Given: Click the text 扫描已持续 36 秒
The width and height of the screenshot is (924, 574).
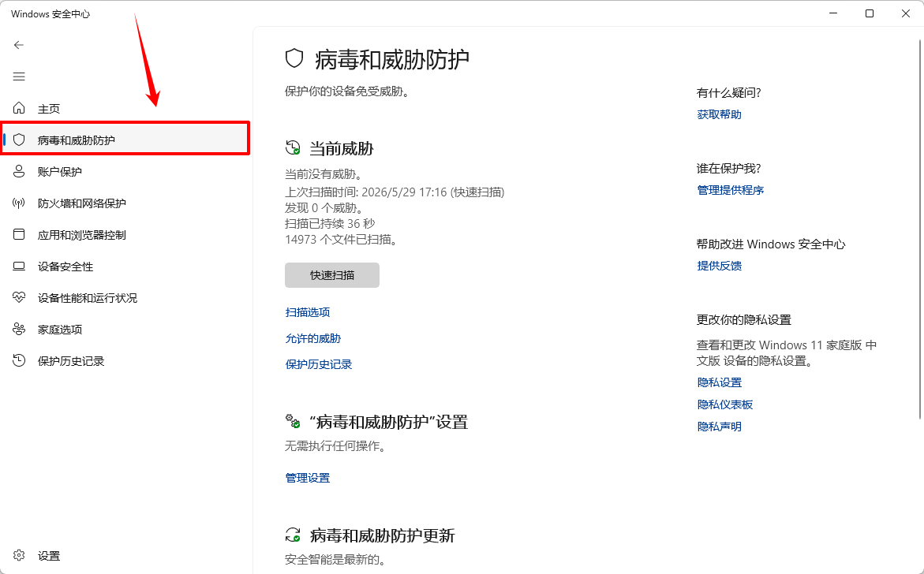Looking at the screenshot, I should (330, 224).
